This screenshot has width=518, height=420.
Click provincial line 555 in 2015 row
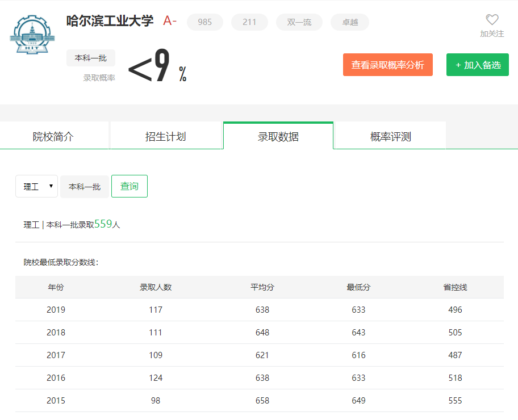(455, 401)
